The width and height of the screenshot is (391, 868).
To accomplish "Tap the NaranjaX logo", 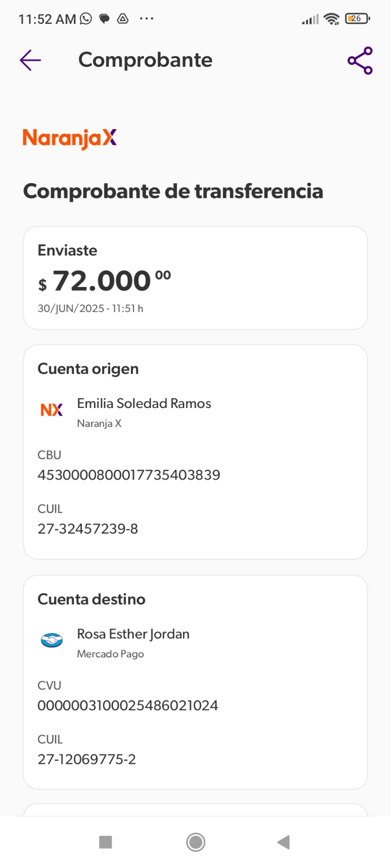I will tap(70, 138).
